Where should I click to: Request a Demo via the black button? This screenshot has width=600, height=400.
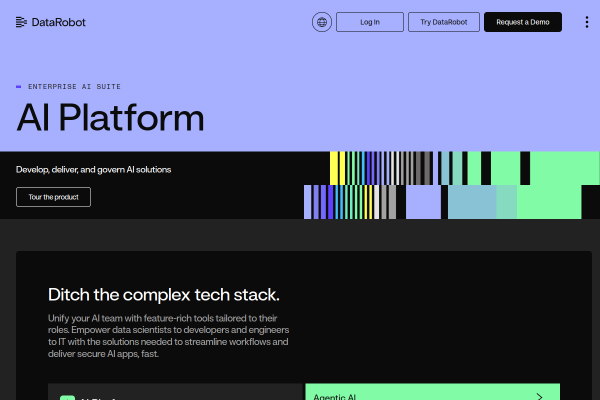(x=522, y=22)
